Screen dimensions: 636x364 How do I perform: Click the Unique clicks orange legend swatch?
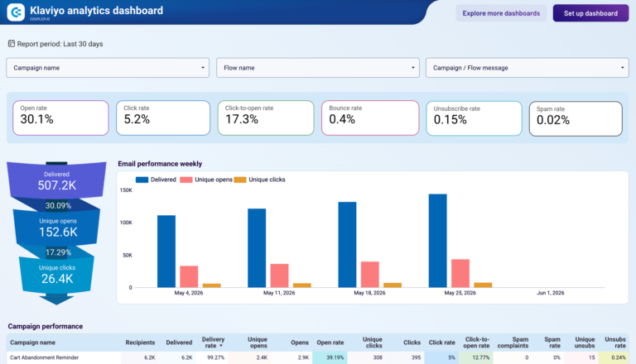(x=240, y=180)
